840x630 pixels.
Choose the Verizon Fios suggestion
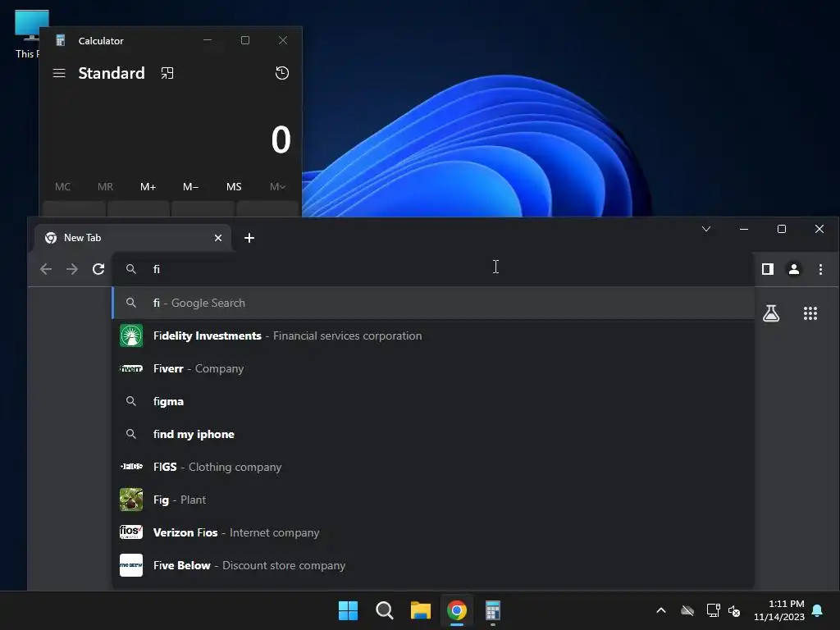[x=433, y=532]
